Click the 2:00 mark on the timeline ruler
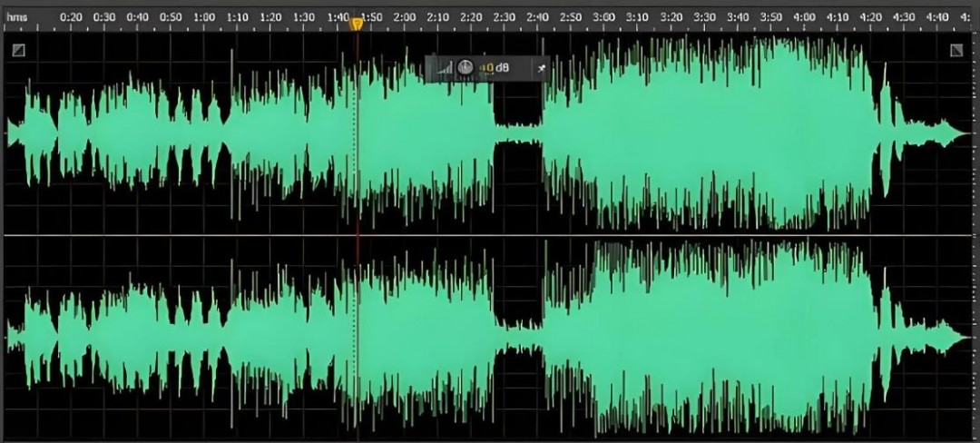980x443 pixels. point(405,17)
